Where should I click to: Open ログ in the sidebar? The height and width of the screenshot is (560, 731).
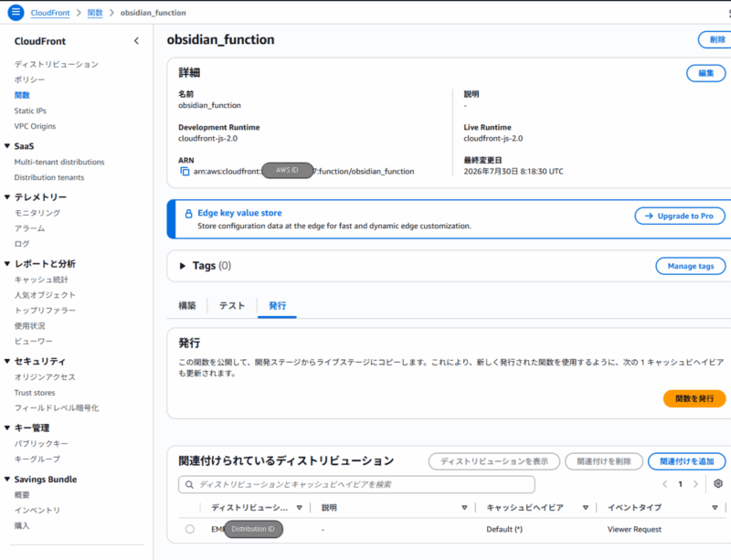point(22,244)
